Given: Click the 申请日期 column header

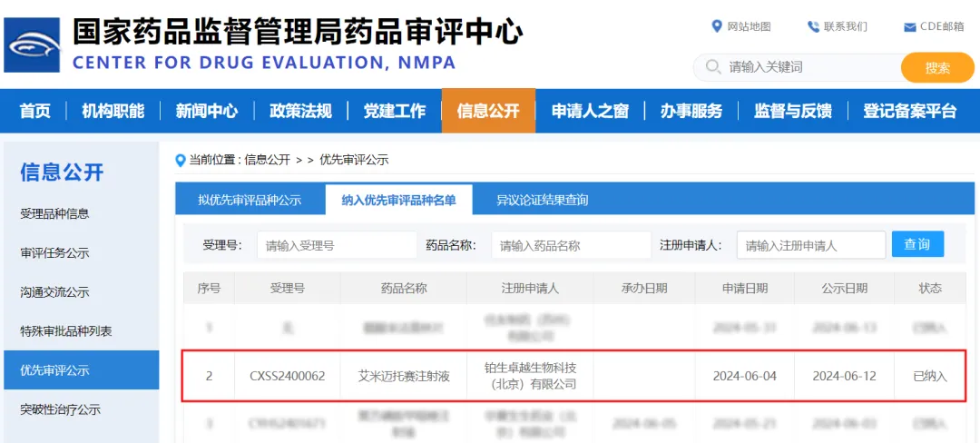Looking at the screenshot, I should point(745,288).
